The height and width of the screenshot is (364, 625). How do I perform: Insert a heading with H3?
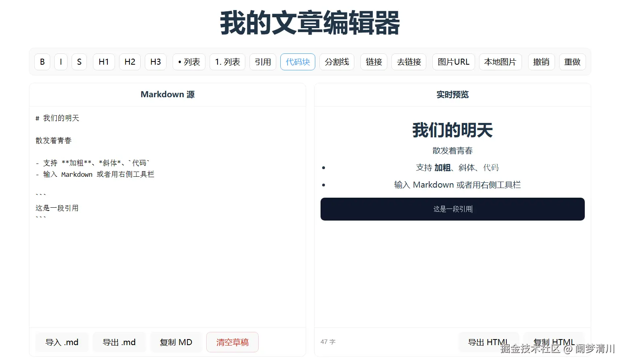pyautogui.click(x=156, y=62)
